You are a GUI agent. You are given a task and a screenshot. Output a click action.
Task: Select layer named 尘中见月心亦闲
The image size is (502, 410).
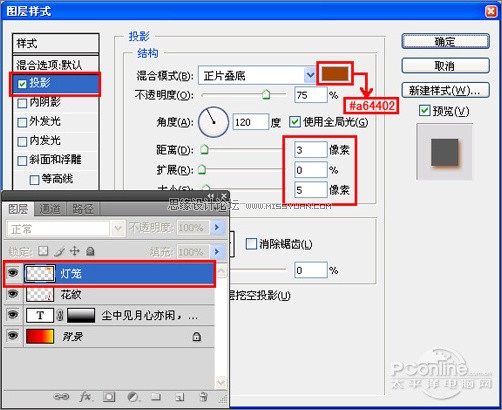click(x=150, y=315)
